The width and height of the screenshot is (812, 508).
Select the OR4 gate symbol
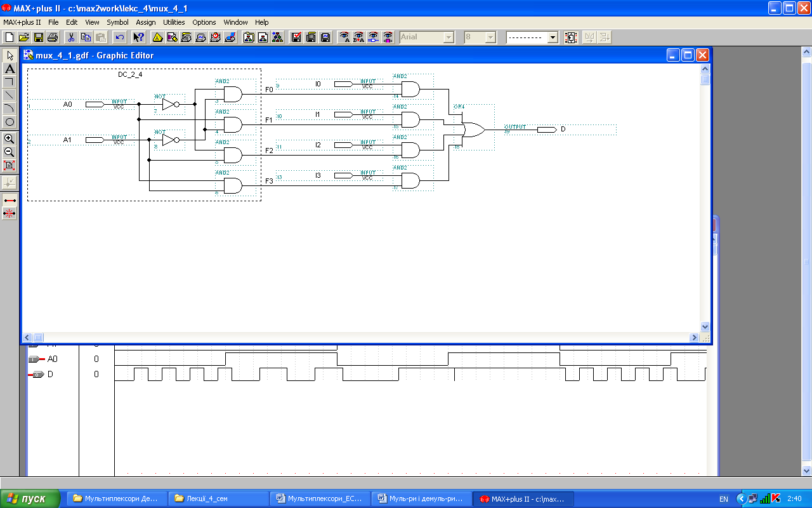tap(473, 130)
